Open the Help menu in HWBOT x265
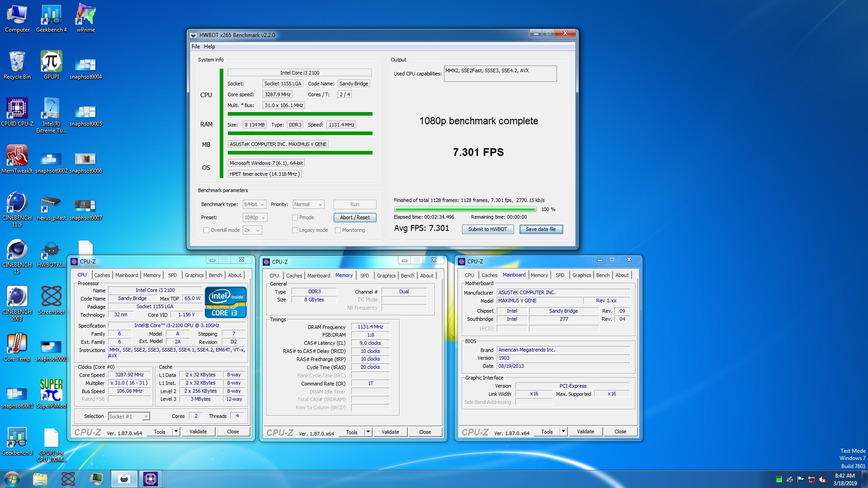 [x=209, y=47]
